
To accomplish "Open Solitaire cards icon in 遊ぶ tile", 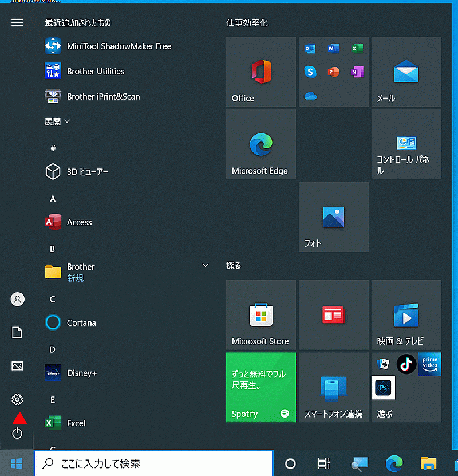I will tap(383, 364).
